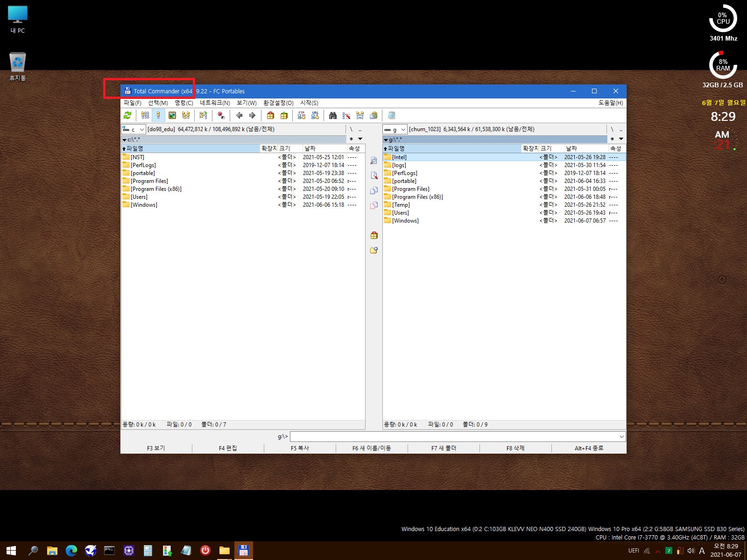Screen dimensions: 747x560
Task: Open the FTP connect icon
Action: coord(302,115)
